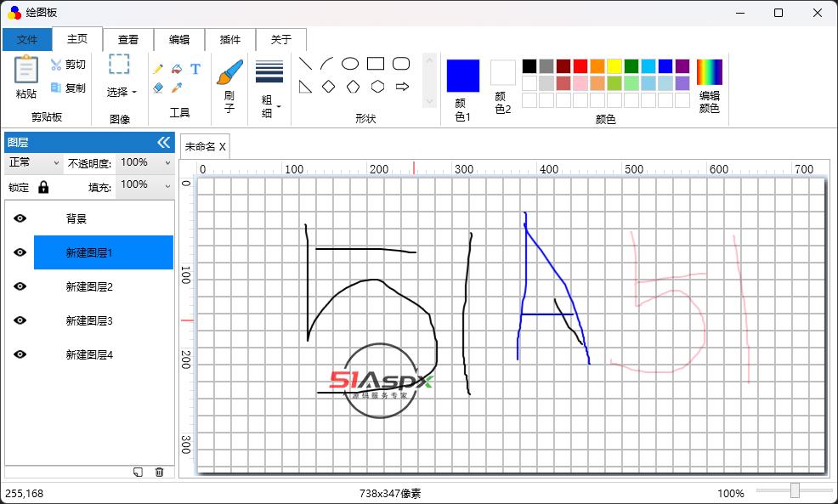This screenshot has width=838, height=504.
Task: Activate the text (T) tool
Action: [x=195, y=69]
